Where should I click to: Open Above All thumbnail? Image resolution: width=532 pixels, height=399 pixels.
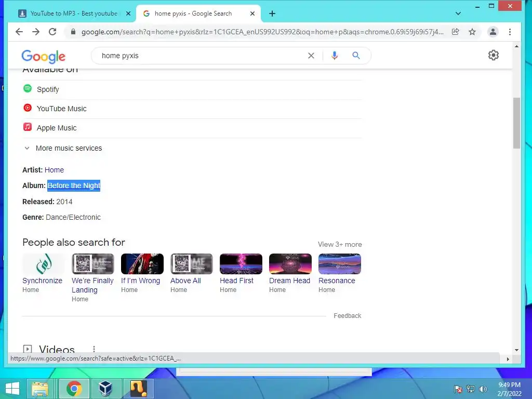tap(192, 263)
